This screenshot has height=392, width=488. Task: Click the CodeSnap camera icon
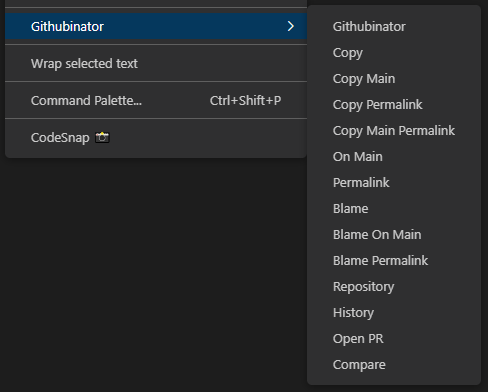tap(102, 137)
